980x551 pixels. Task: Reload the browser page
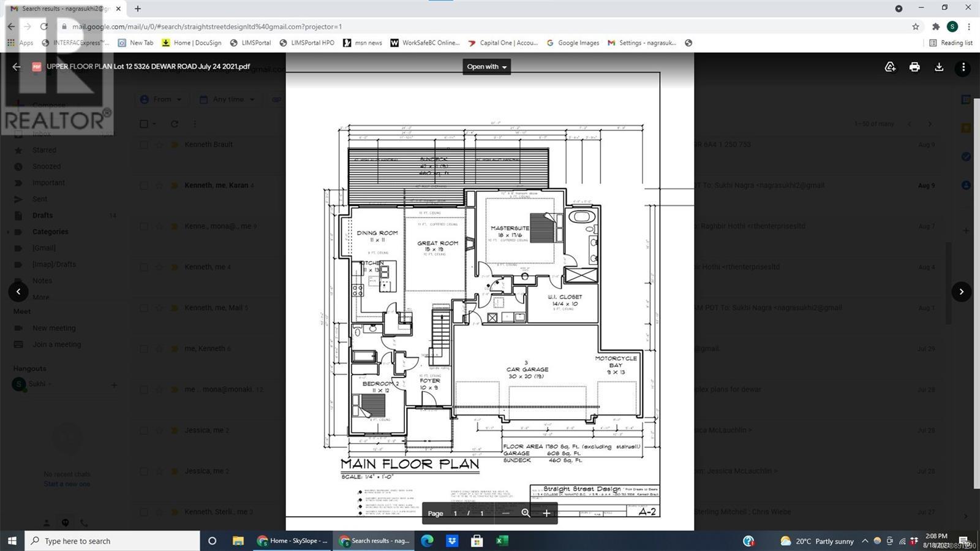43,26
